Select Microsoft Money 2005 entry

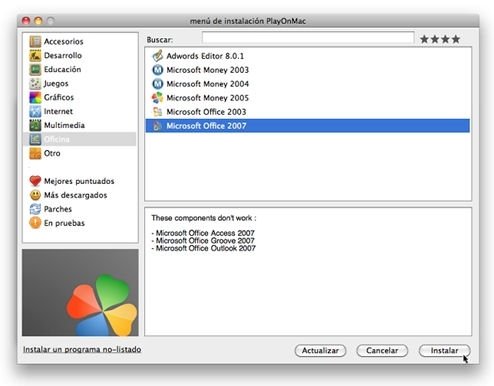[x=307, y=98]
